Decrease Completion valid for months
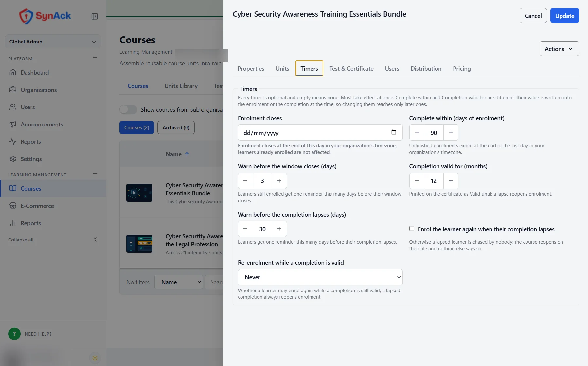 click(x=417, y=181)
